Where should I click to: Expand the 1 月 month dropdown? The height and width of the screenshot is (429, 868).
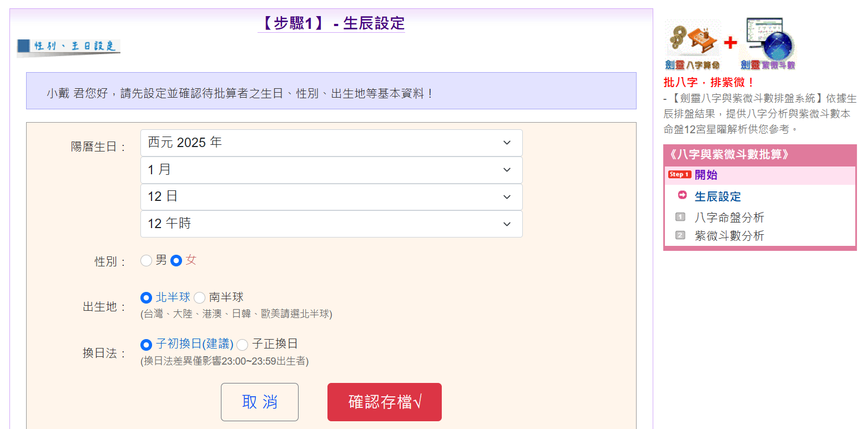click(x=331, y=170)
